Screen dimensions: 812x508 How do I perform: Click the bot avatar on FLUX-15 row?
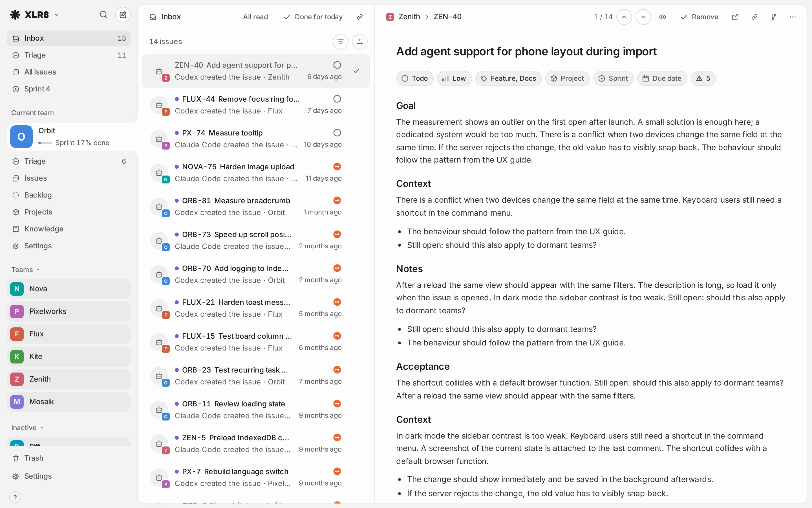tap(159, 342)
